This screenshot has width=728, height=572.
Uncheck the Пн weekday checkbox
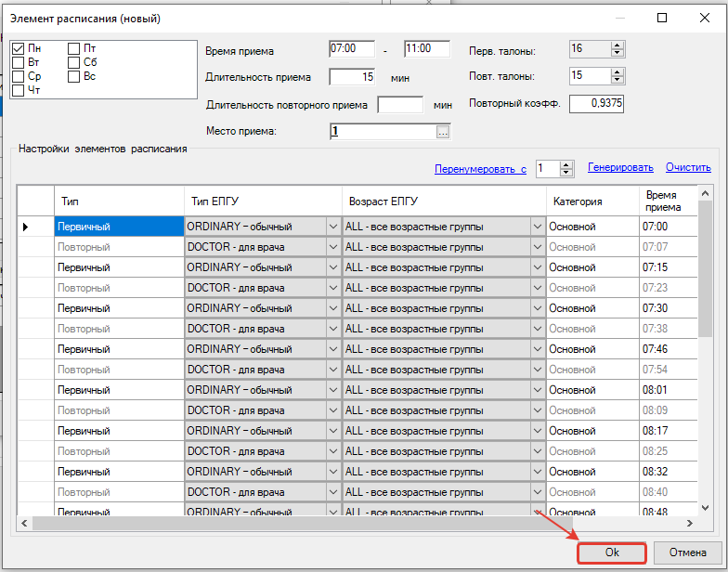[19, 48]
